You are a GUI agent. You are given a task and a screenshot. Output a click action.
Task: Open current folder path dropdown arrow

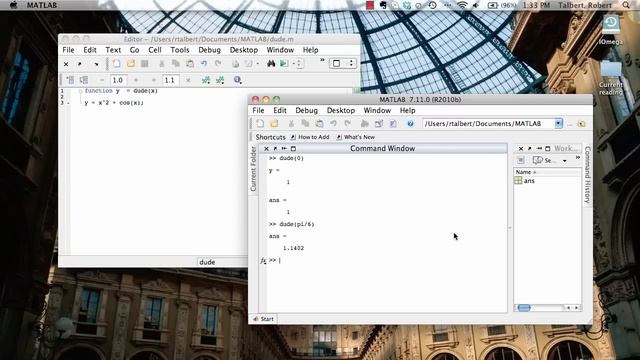[x=558, y=124]
